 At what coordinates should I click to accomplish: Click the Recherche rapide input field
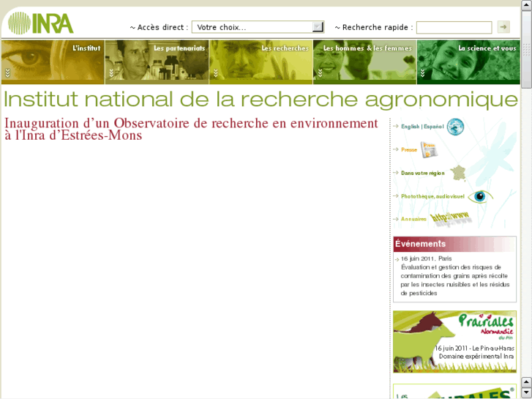point(454,28)
